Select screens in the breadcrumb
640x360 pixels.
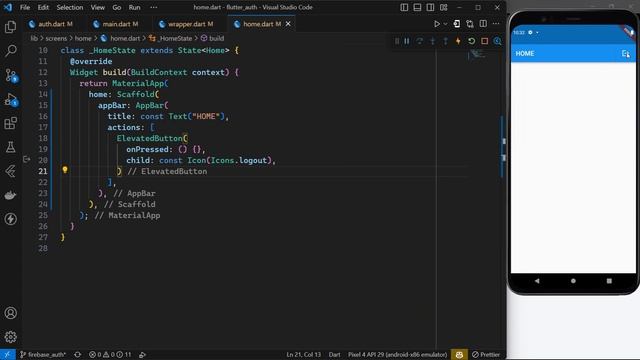coord(56,38)
